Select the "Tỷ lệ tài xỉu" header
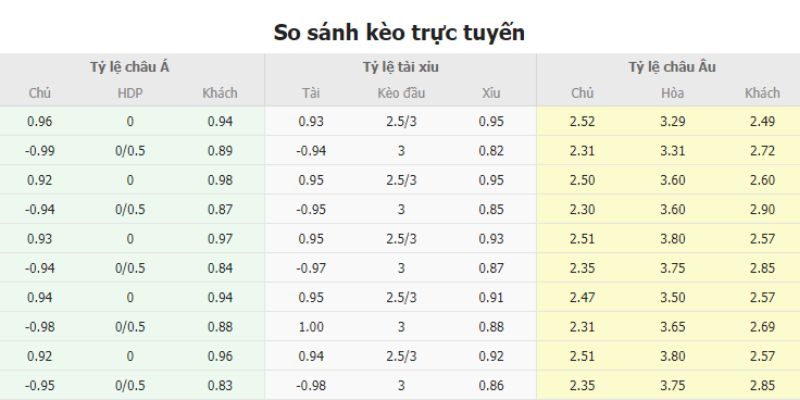This screenshot has height=400, width=800. tap(401, 67)
